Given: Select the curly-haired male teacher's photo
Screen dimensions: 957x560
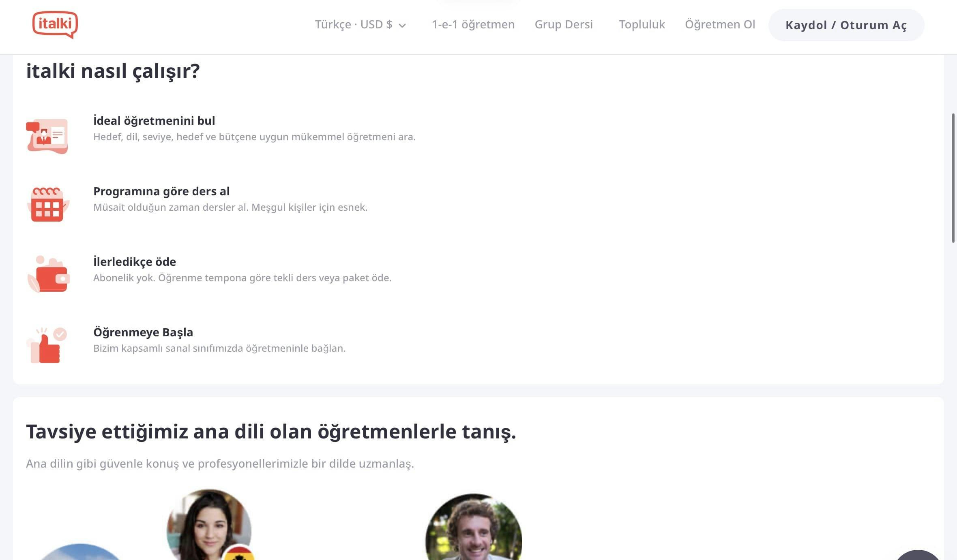Looking at the screenshot, I should tap(473, 528).
